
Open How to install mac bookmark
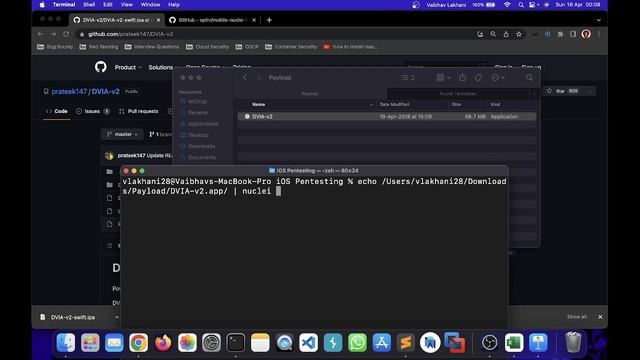(351, 47)
